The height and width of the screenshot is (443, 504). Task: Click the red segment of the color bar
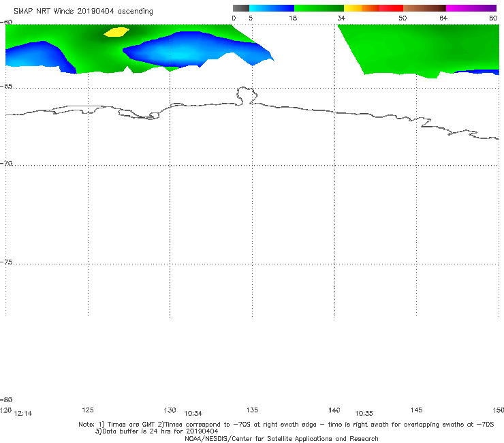click(x=391, y=8)
